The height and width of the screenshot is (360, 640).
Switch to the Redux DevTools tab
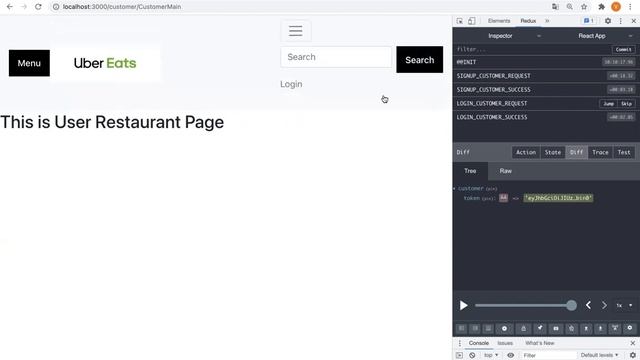(528, 21)
